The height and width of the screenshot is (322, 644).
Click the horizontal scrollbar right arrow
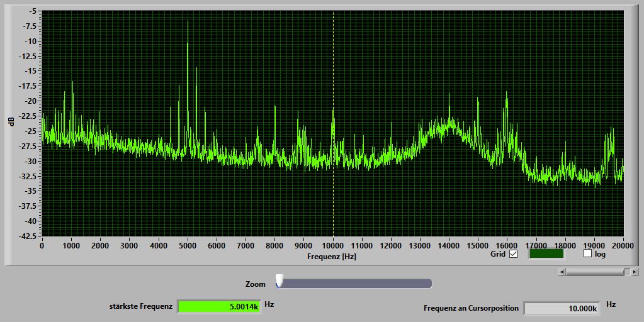(635, 272)
